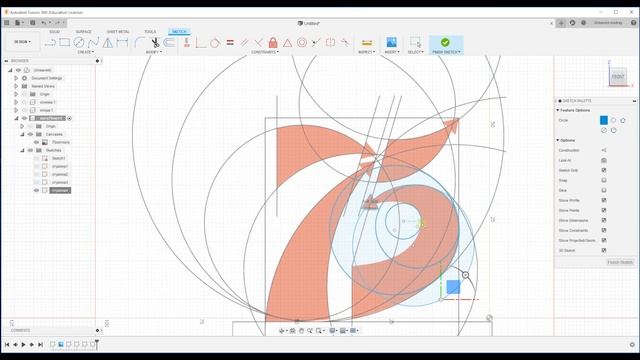
Task: Switch to the Tools tab
Action: (150, 31)
